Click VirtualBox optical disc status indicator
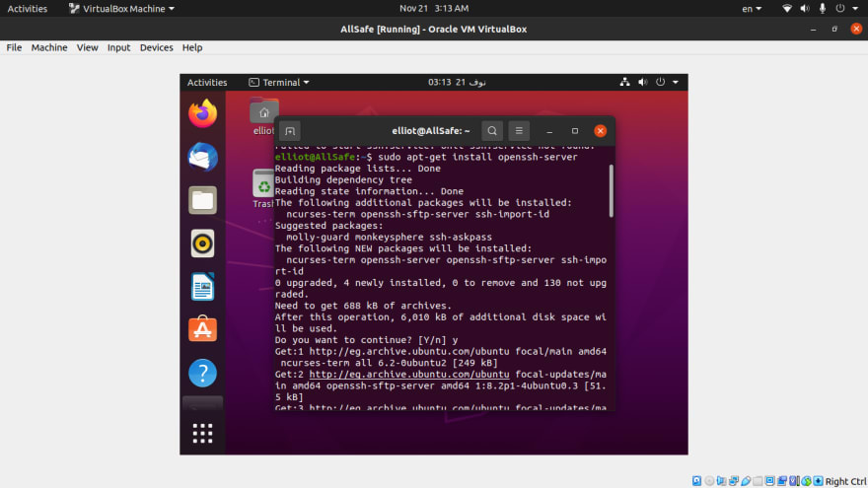The image size is (868, 488). (x=709, y=481)
